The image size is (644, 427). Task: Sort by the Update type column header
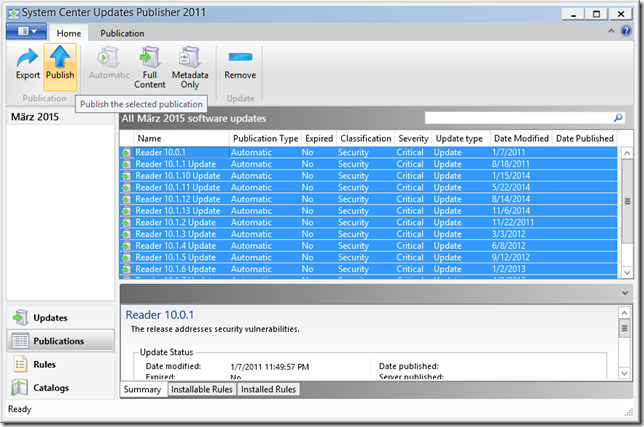click(461, 139)
